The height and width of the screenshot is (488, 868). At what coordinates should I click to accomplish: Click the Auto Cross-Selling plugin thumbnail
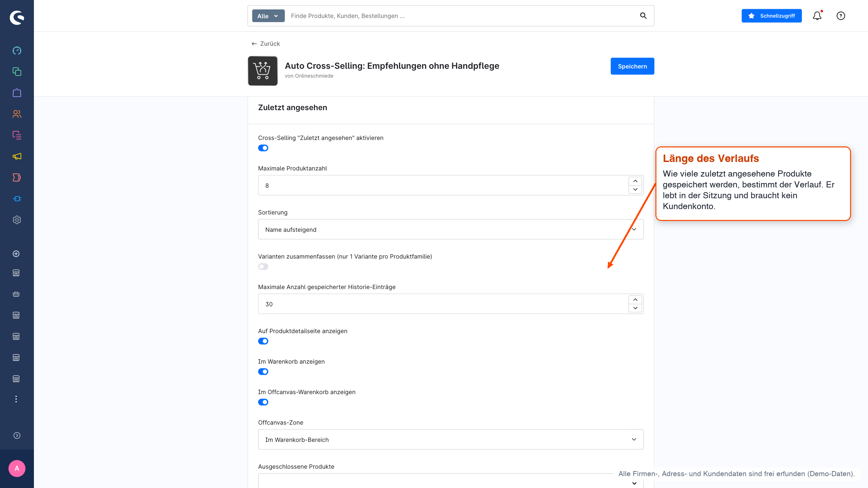(x=263, y=71)
